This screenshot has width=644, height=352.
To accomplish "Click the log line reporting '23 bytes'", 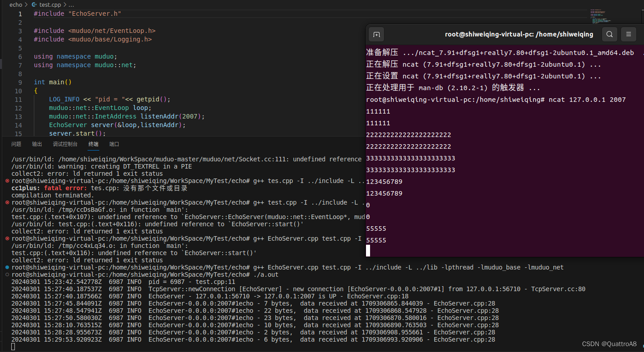I will coord(255,318).
